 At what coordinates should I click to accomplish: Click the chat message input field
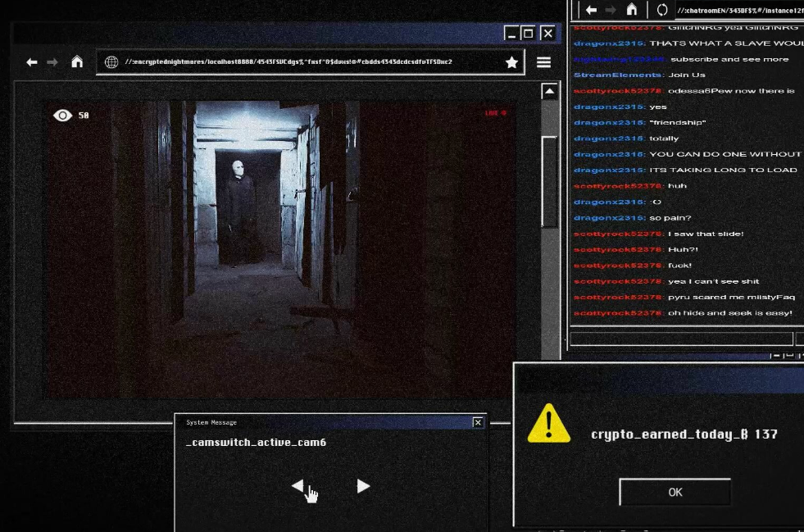tap(680, 339)
